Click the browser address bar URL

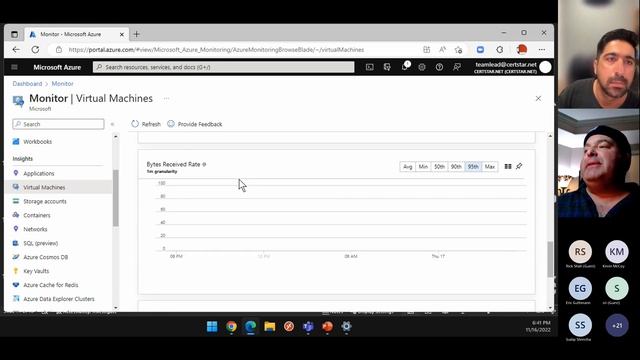pos(216,50)
